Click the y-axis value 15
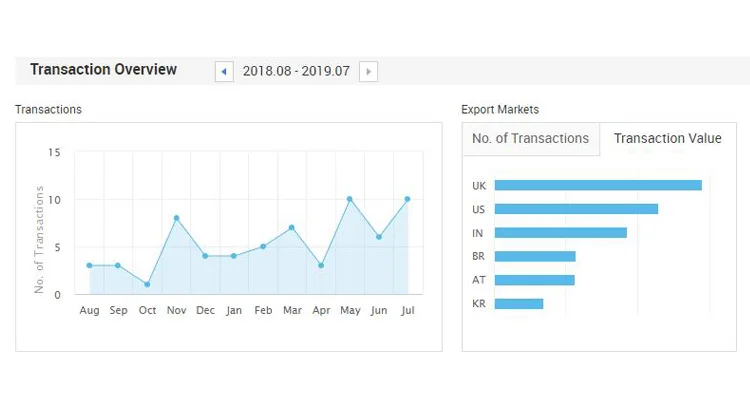750x400 pixels. (x=54, y=153)
